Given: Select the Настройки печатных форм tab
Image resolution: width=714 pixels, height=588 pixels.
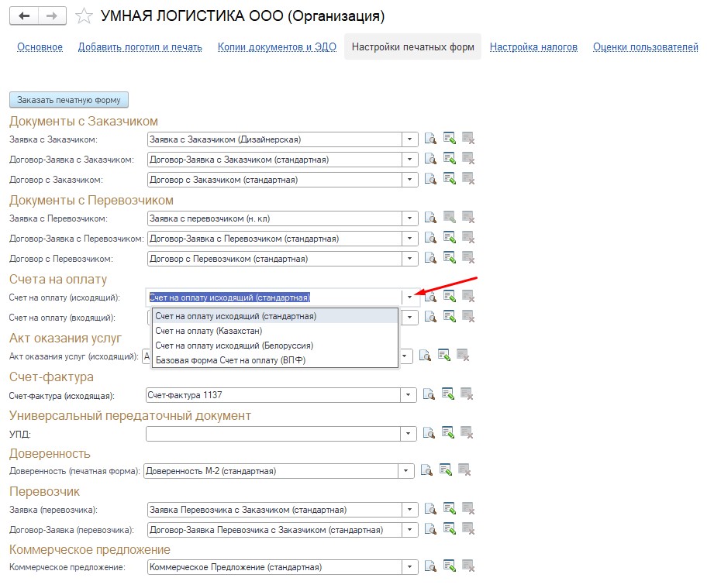Looking at the screenshot, I should tap(412, 47).
